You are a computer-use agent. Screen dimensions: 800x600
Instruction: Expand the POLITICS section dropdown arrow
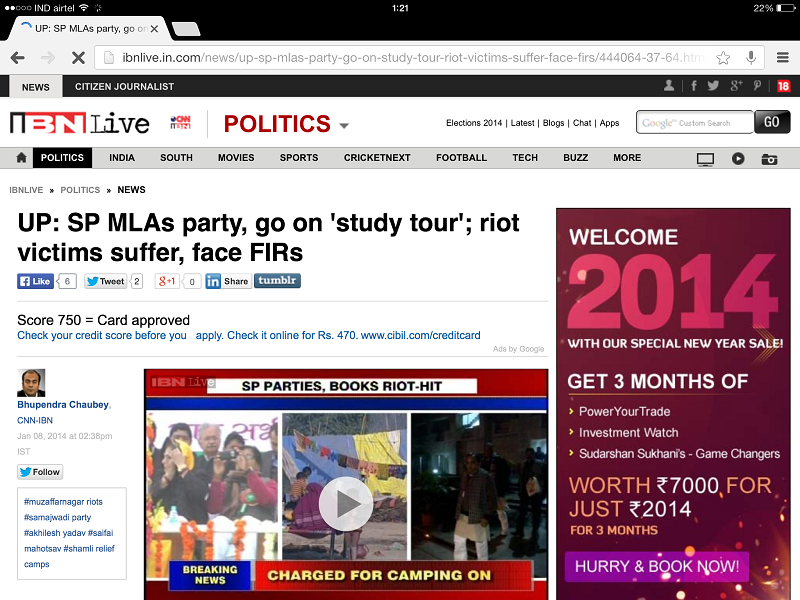[x=344, y=126]
